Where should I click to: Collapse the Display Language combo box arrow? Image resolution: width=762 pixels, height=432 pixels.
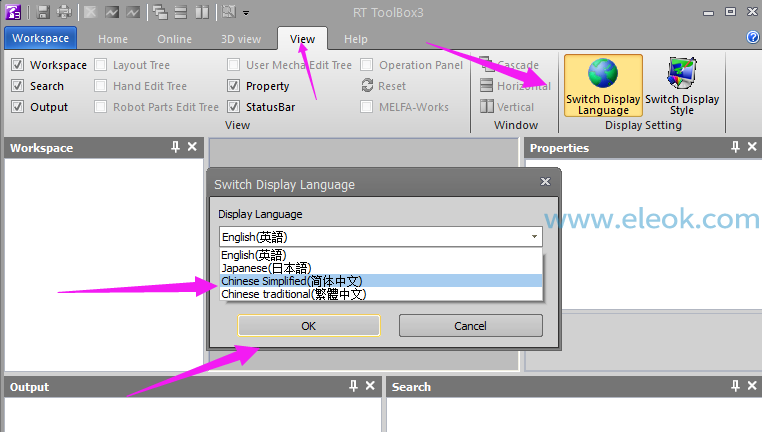pyautogui.click(x=534, y=237)
